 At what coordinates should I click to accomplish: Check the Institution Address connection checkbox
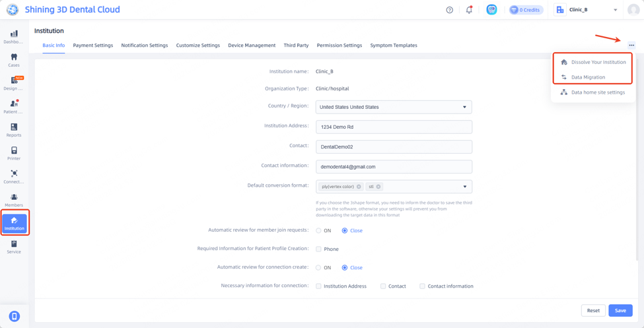point(318,286)
